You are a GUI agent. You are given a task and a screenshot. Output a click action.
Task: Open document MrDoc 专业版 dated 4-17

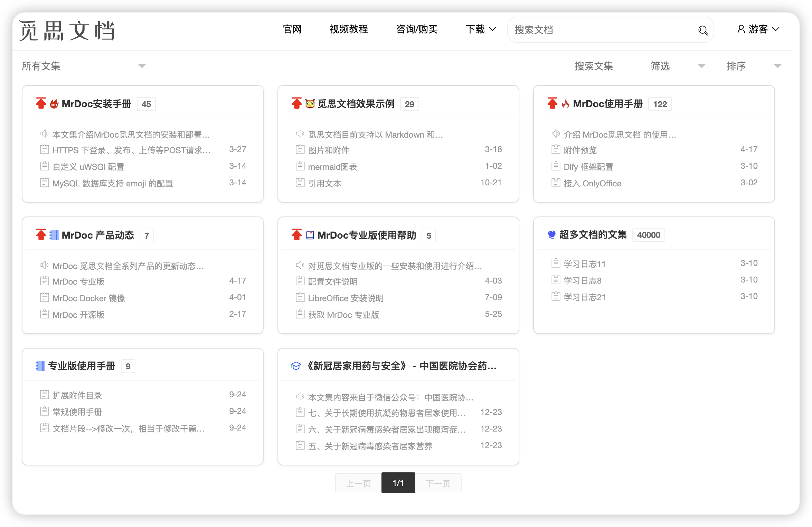(x=78, y=281)
